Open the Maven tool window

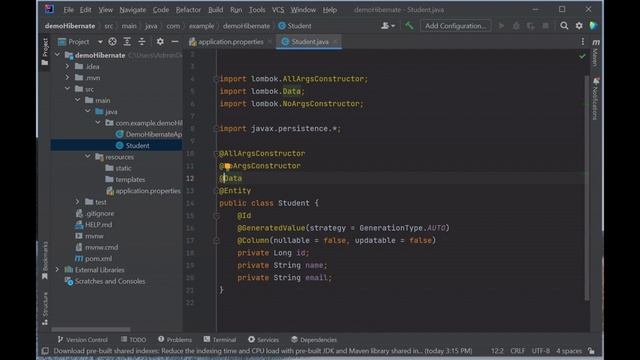[596, 52]
